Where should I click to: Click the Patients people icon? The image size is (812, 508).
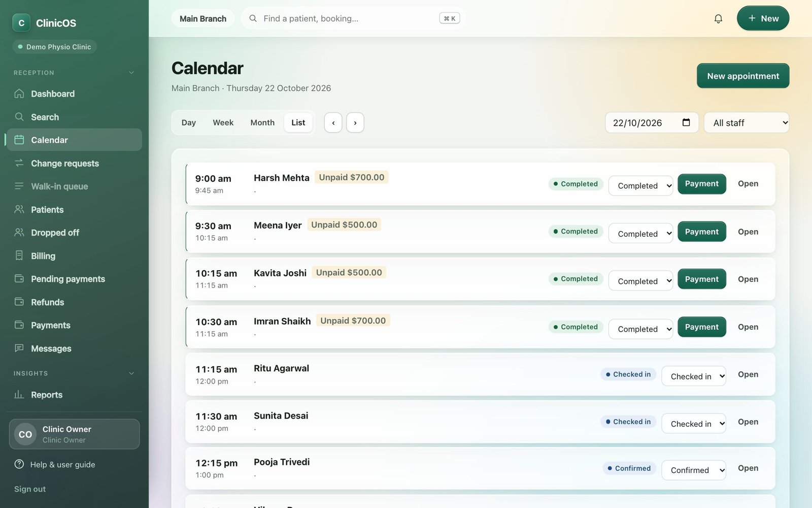[x=19, y=209]
